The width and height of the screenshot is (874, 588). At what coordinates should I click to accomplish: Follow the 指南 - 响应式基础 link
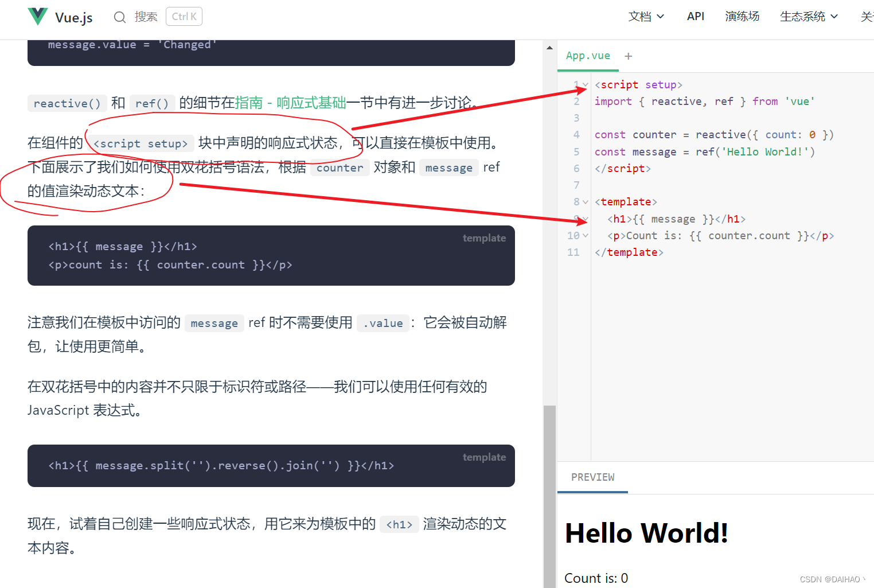[x=291, y=103]
